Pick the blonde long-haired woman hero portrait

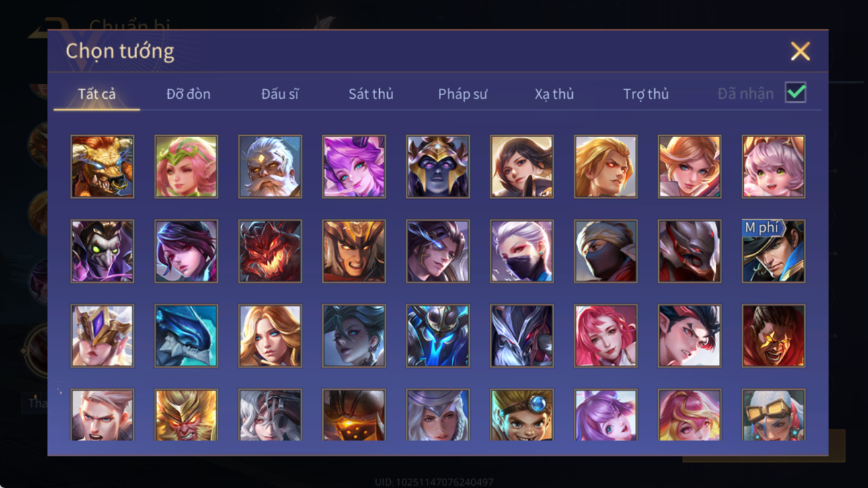tap(270, 336)
